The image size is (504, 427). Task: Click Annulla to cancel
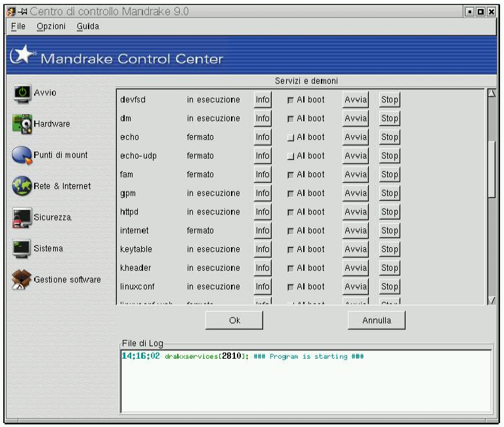tap(376, 321)
